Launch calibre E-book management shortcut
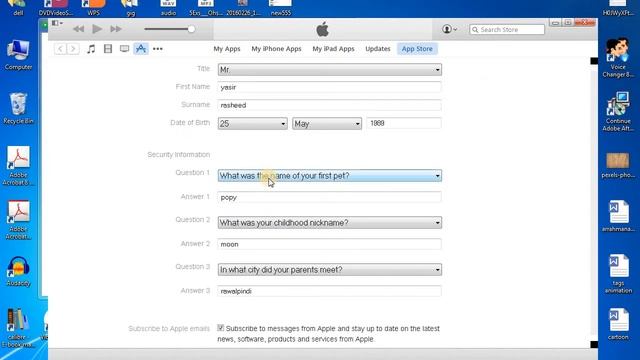This screenshot has width=640, height=360. [18, 328]
